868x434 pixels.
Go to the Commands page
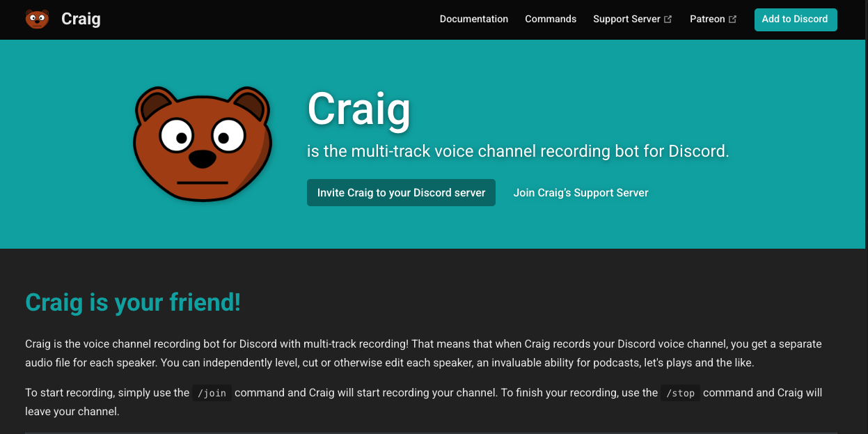(551, 19)
